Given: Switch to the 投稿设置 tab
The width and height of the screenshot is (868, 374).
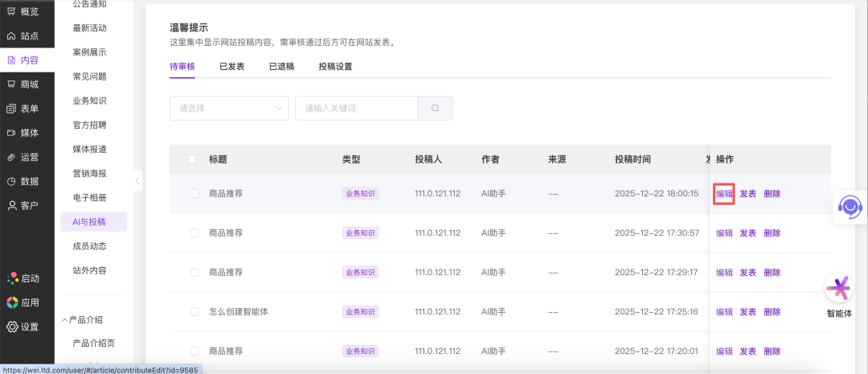Looking at the screenshot, I should pyautogui.click(x=335, y=67).
